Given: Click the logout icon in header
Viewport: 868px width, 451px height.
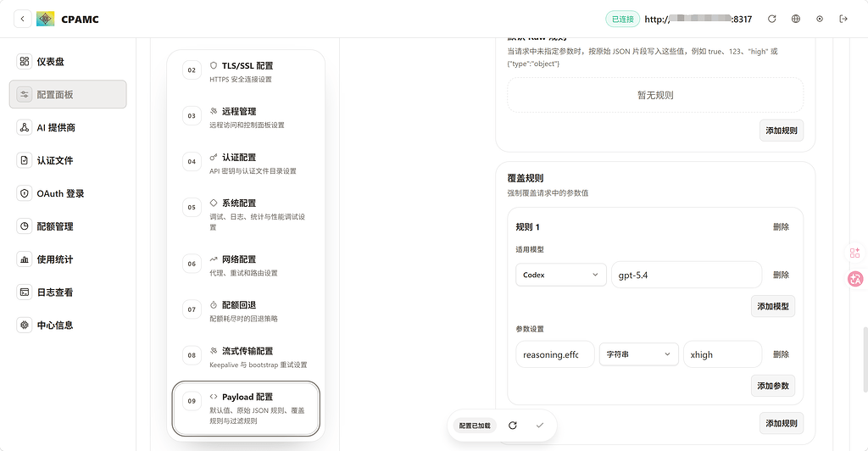Looking at the screenshot, I should [843, 19].
